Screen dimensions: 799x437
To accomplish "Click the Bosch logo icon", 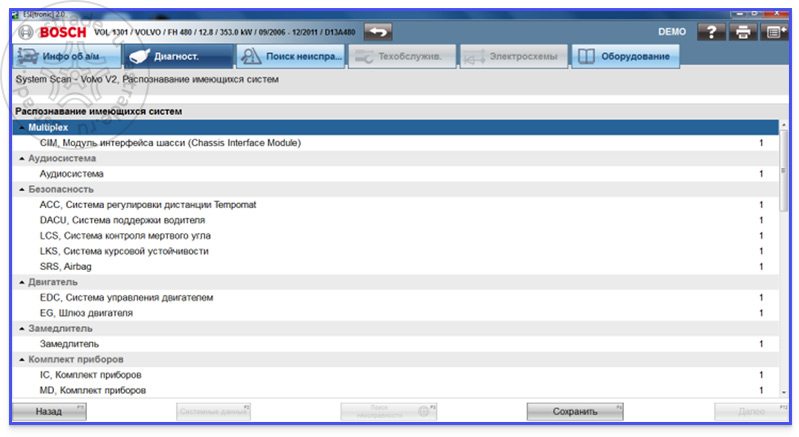I will coord(25,33).
